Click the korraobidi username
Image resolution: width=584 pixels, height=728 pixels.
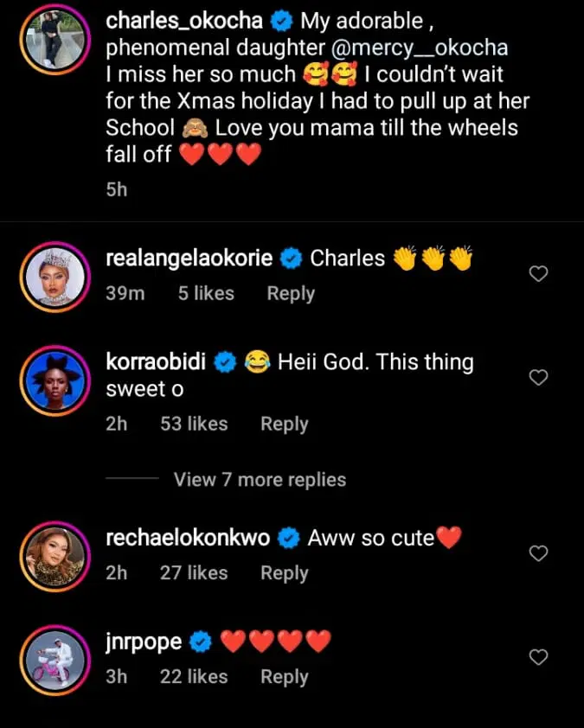coord(156,362)
